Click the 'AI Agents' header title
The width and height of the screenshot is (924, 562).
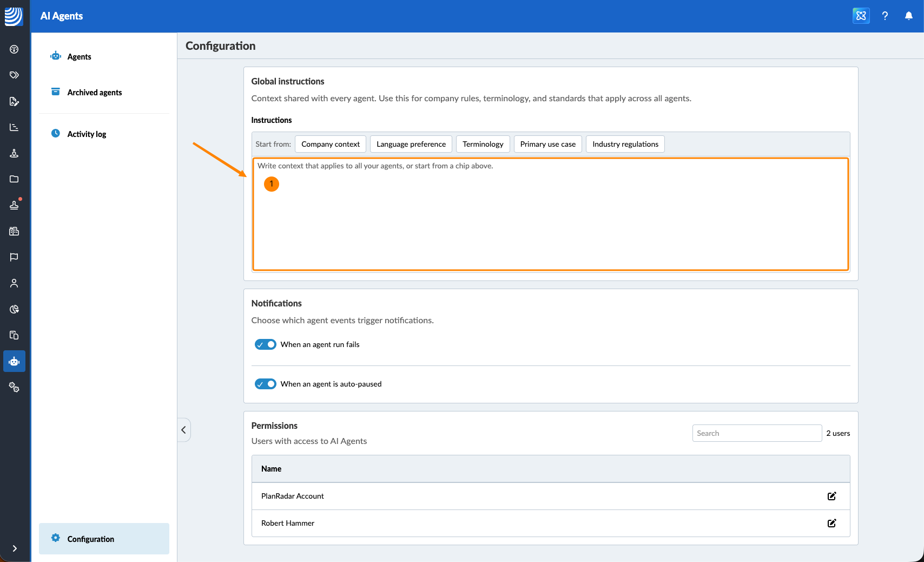pos(62,16)
